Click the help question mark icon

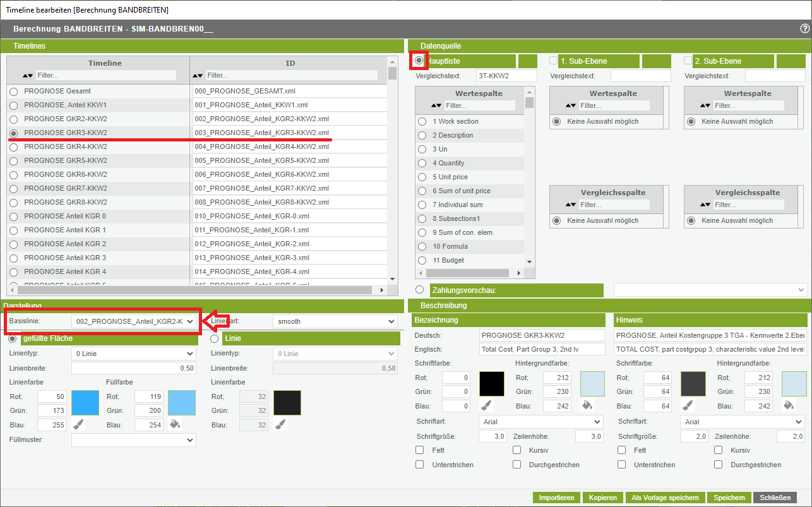click(804, 28)
